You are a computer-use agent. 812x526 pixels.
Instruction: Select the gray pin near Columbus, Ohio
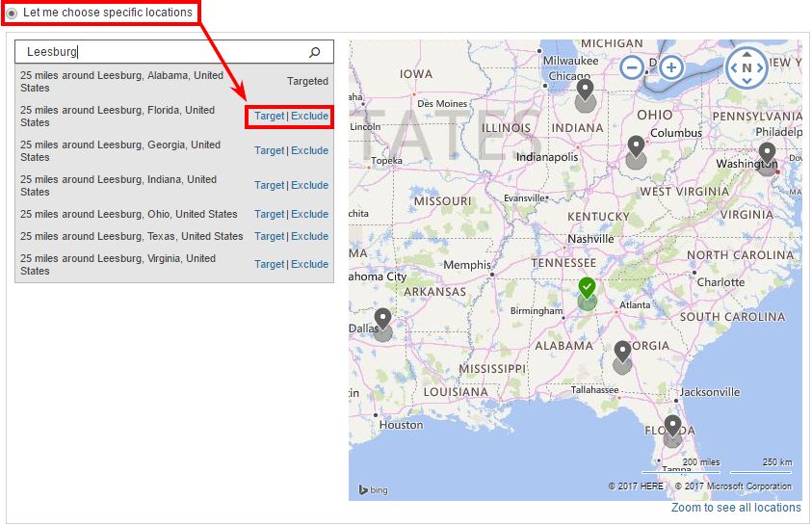point(635,148)
